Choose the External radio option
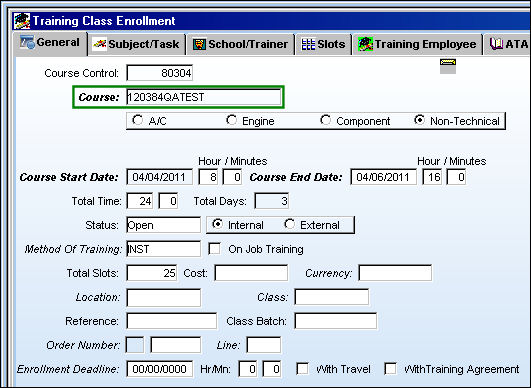The image size is (531, 388). (290, 224)
